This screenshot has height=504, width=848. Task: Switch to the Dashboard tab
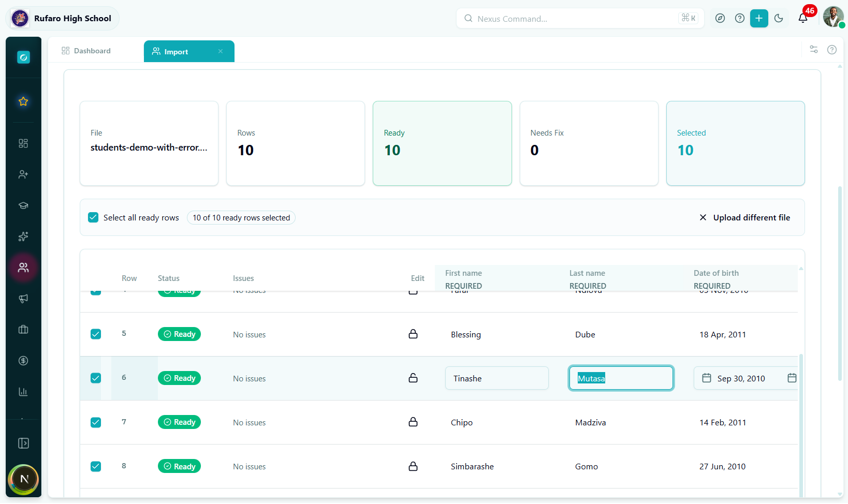86,51
